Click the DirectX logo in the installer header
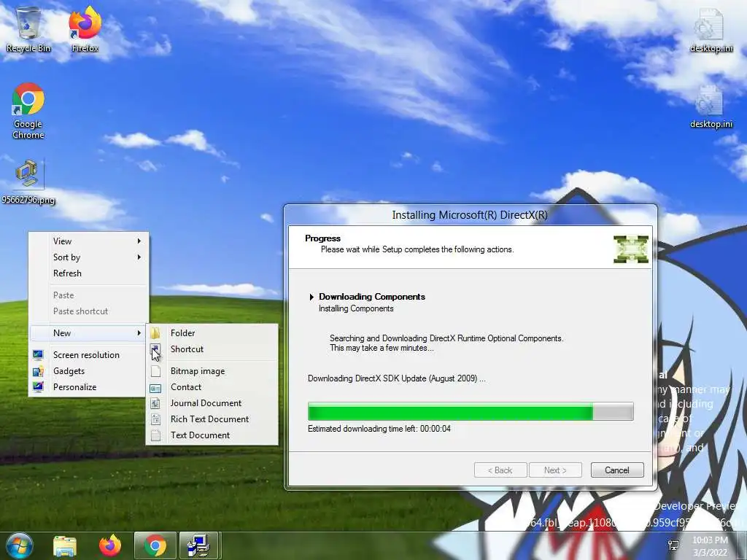This screenshot has height=560, width=747. [x=631, y=249]
